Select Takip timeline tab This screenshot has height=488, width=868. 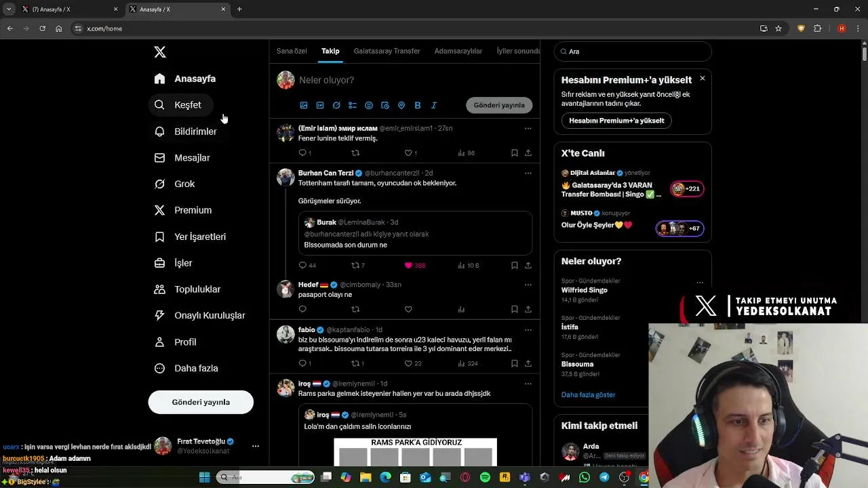330,51
